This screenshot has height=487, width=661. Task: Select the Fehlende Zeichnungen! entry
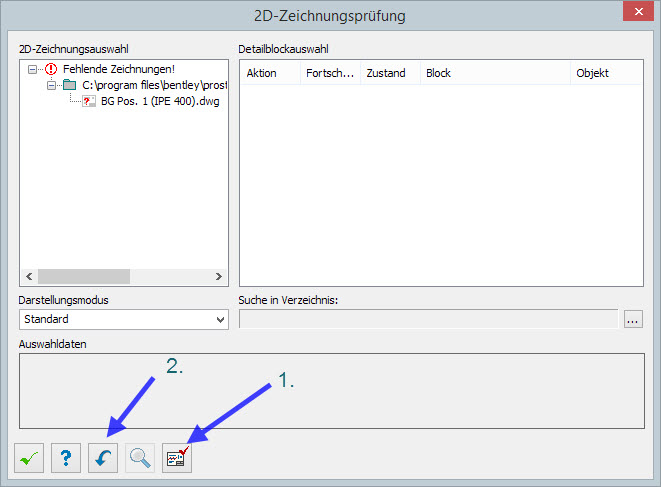[x=119, y=69]
